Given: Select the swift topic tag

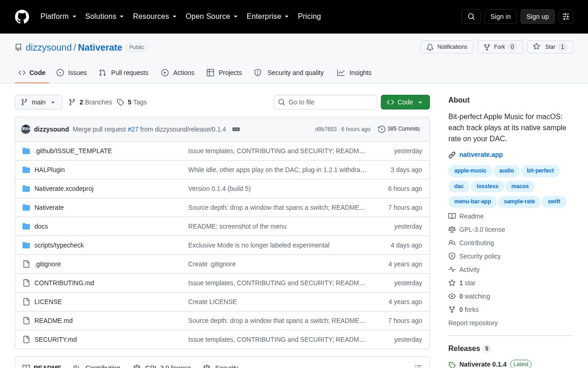Looking at the screenshot, I should [x=554, y=202].
